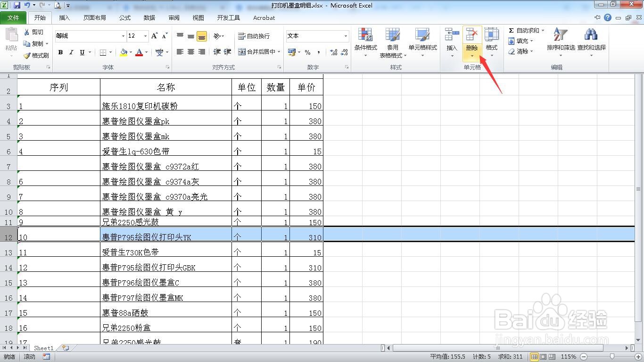Open Cell Styles (单元格样式) gallery
Screen dimensions: 644x362
click(x=422, y=42)
